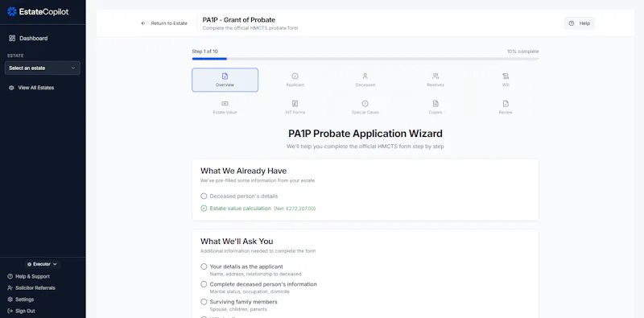The width and height of the screenshot is (644, 318).
Task: Click the Dashboard grid icon
Action: [x=12, y=38]
